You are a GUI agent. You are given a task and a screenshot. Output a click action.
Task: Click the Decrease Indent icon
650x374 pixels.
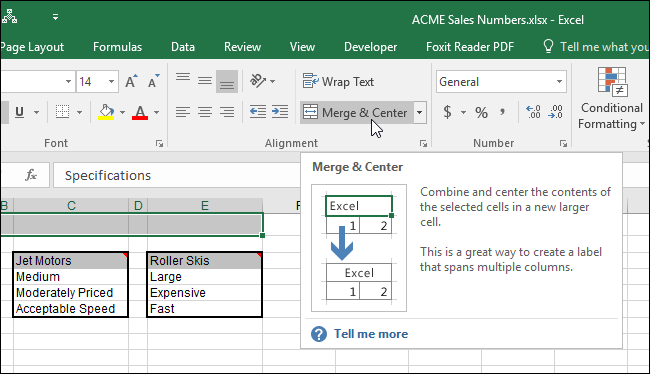tap(257, 112)
